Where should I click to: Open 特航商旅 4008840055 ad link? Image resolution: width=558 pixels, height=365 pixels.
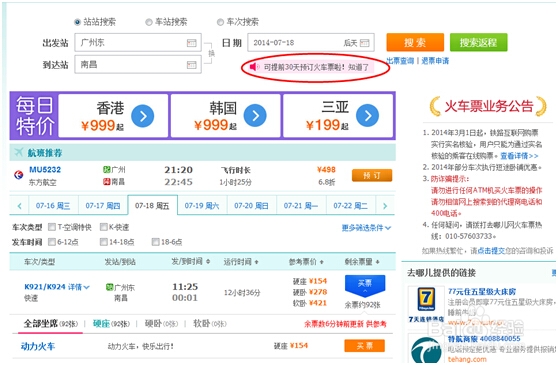click(x=484, y=339)
